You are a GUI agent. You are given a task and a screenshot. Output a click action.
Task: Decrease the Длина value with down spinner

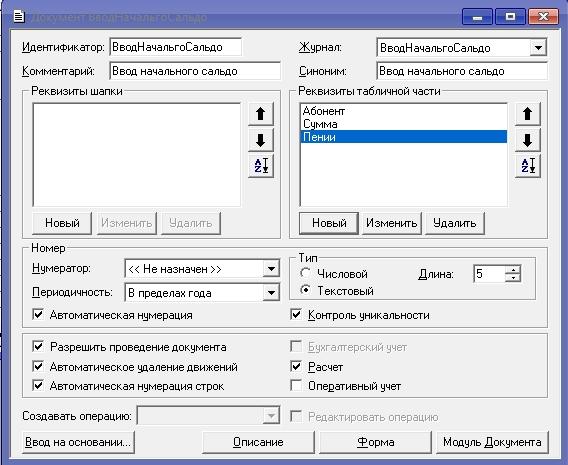tap(513, 277)
